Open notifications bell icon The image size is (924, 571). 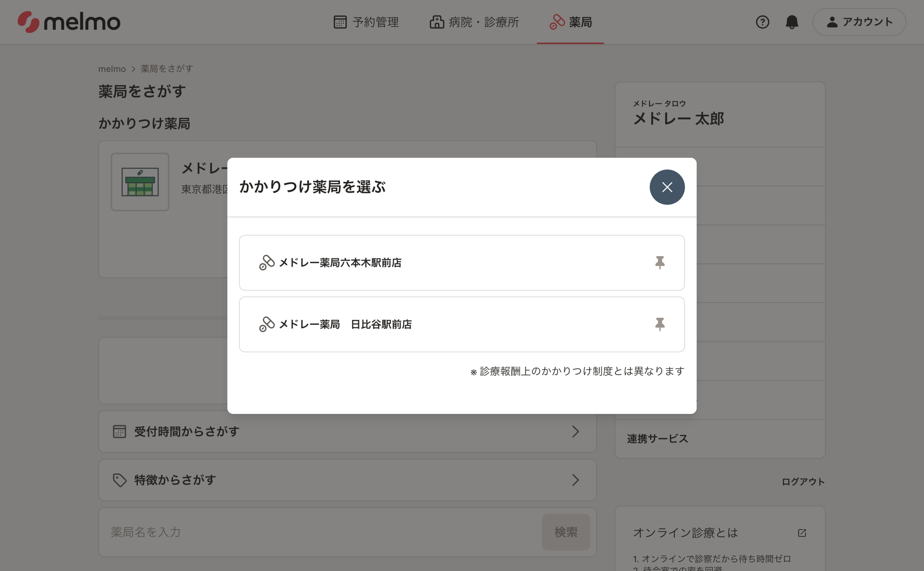pyautogui.click(x=792, y=22)
